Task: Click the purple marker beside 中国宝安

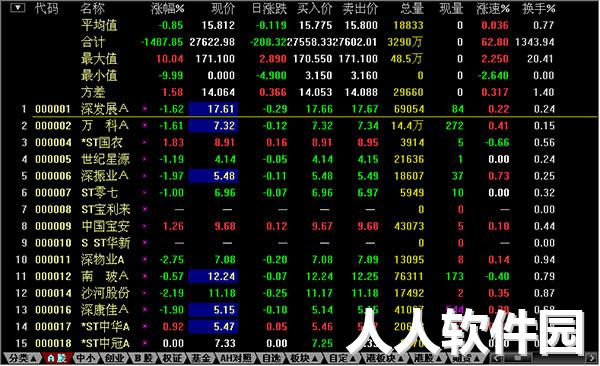Action: (145, 226)
